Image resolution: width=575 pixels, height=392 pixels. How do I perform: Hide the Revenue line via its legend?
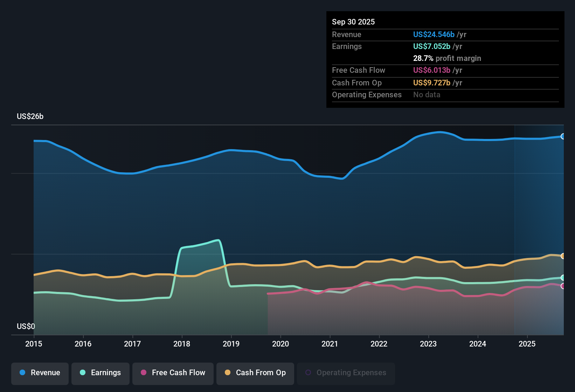(40, 373)
